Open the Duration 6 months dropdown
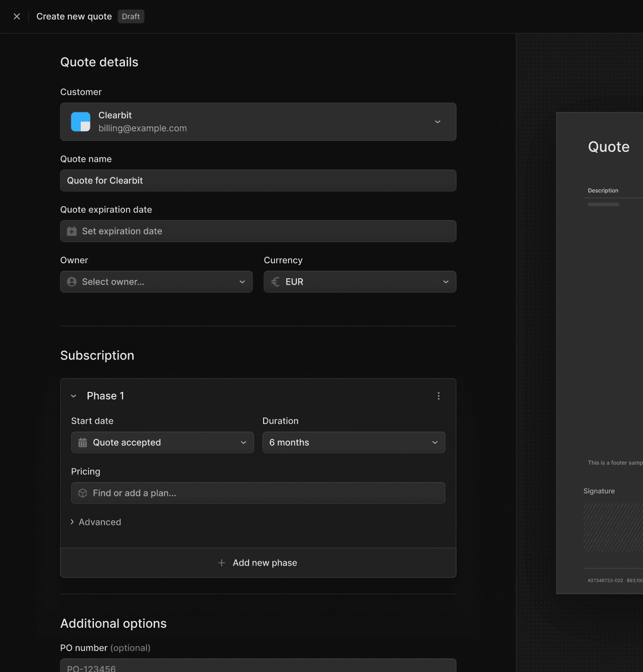Image resolution: width=643 pixels, height=672 pixels. [354, 443]
